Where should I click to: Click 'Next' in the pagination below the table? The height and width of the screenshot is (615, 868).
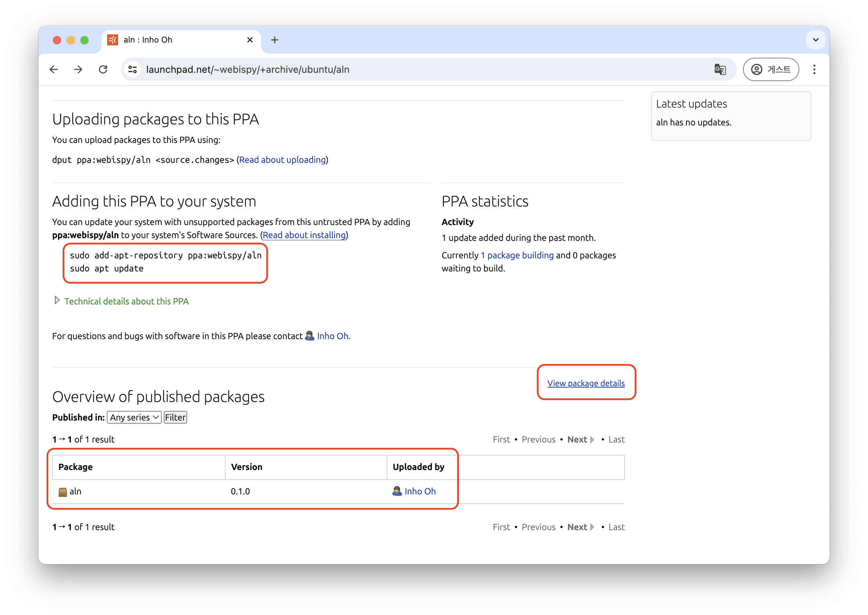click(580, 527)
